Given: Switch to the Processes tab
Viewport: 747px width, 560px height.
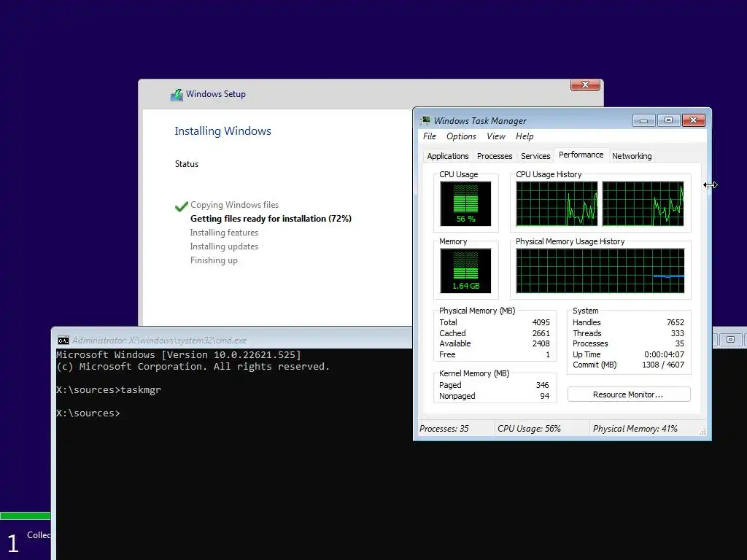Looking at the screenshot, I should click(495, 156).
